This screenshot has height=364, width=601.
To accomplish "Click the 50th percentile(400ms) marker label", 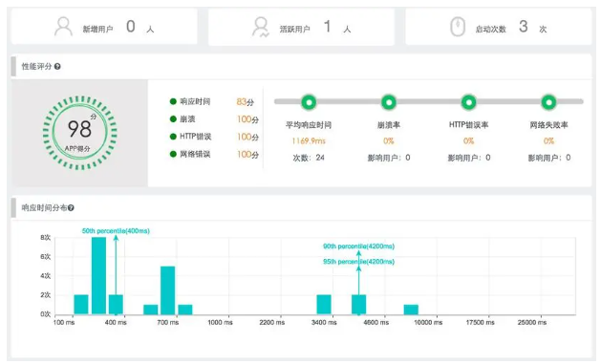I will pyautogui.click(x=116, y=231).
